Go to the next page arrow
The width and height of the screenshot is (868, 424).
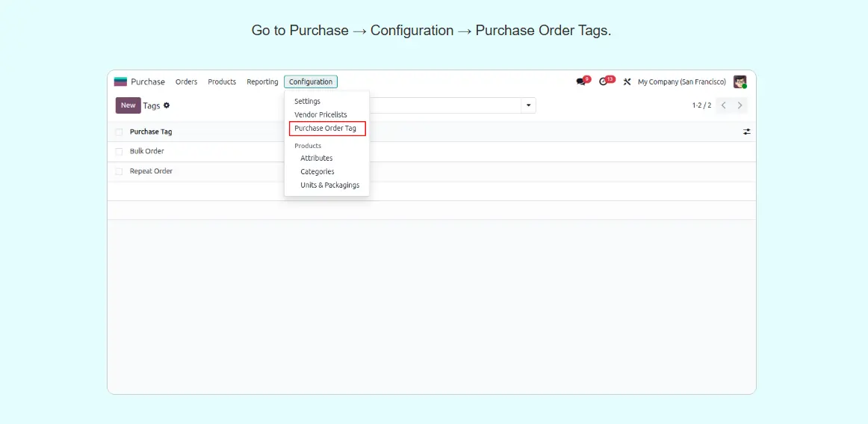click(x=740, y=105)
